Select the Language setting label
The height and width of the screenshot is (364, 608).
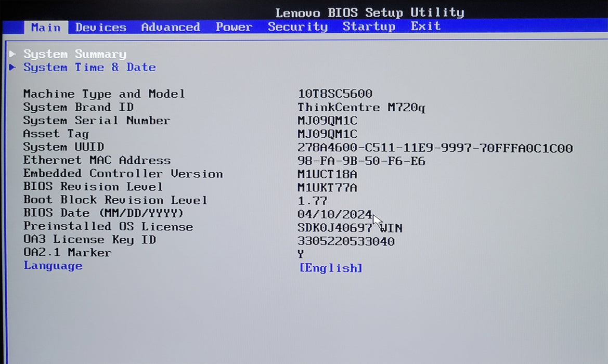pos(53,266)
